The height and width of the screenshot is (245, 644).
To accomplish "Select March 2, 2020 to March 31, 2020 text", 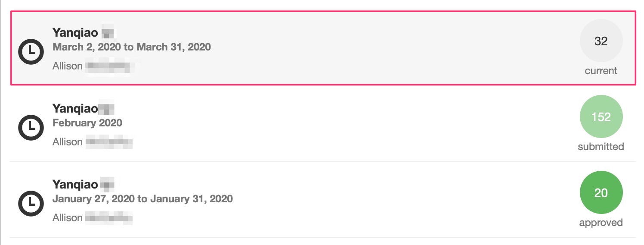I will 132,47.
